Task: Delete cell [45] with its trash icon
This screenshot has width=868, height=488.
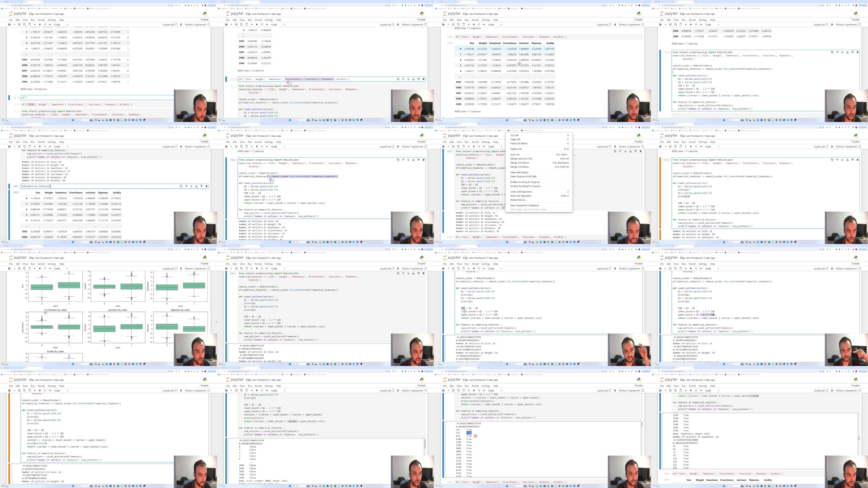Action: pos(423,273)
